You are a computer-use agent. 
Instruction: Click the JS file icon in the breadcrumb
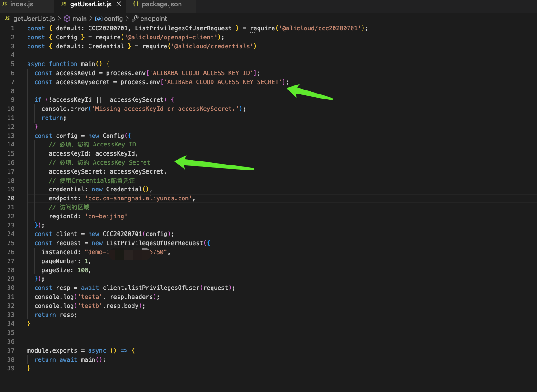click(7, 19)
